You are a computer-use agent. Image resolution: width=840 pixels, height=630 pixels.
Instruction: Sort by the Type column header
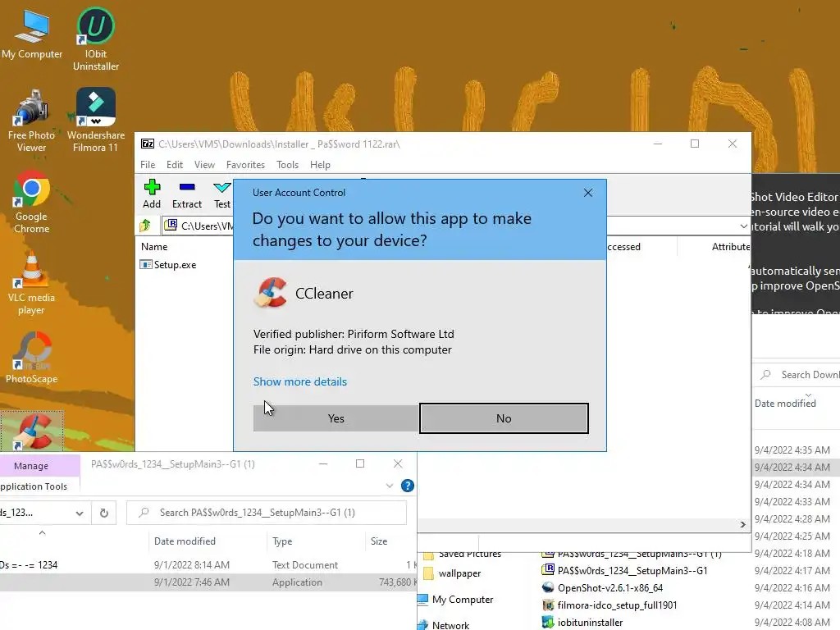tap(282, 541)
